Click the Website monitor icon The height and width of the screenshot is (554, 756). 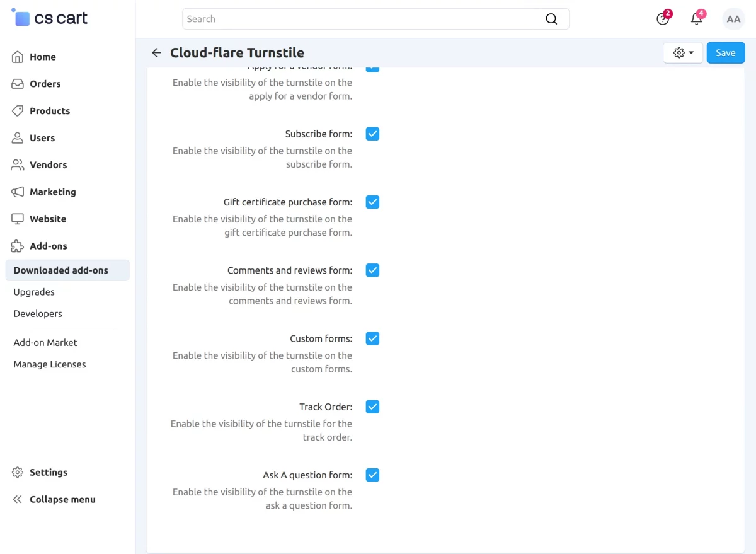coord(18,219)
